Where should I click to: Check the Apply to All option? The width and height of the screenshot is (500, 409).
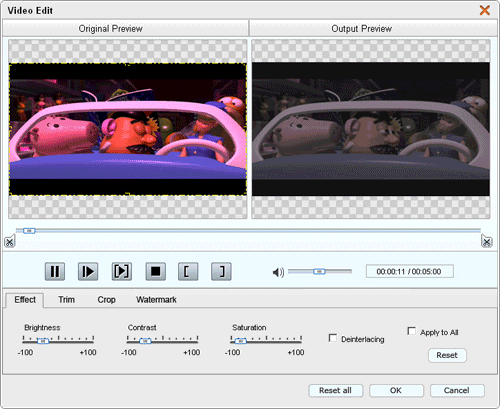pos(412,331)
